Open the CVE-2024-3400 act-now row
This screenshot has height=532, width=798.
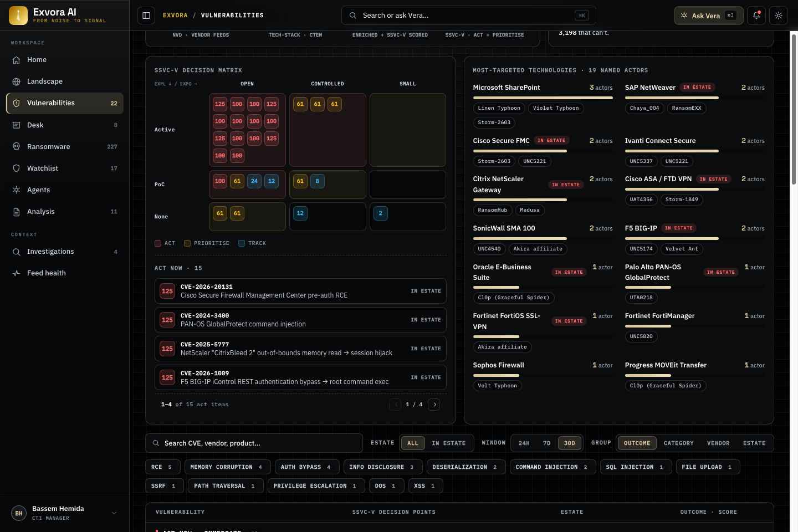click(300, 320)
